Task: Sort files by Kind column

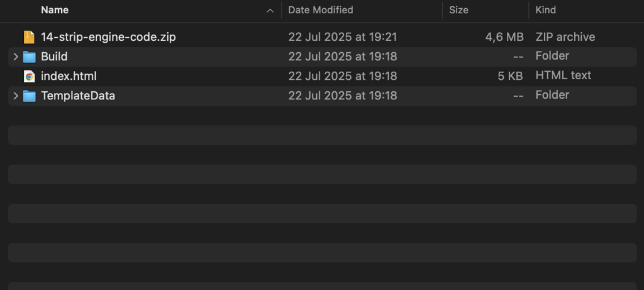Action: (x=545, y=10)
